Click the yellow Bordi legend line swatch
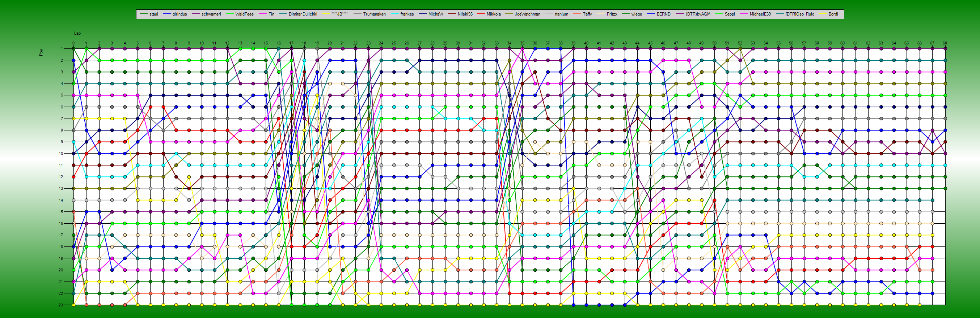 point(823,14)
